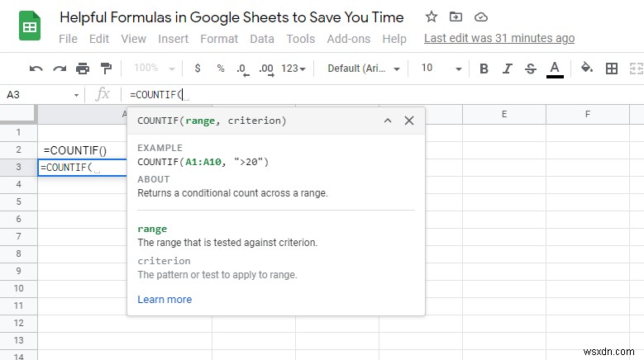Click the cloud save status icon

coord(481,17)
